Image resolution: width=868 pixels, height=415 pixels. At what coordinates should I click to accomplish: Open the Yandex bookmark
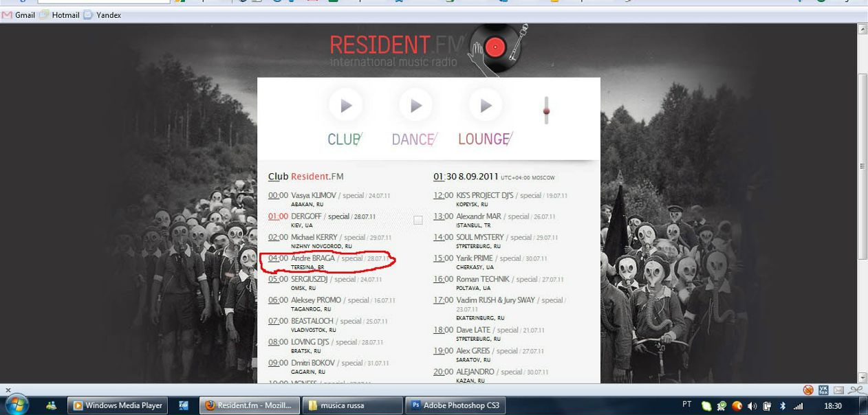102,15
